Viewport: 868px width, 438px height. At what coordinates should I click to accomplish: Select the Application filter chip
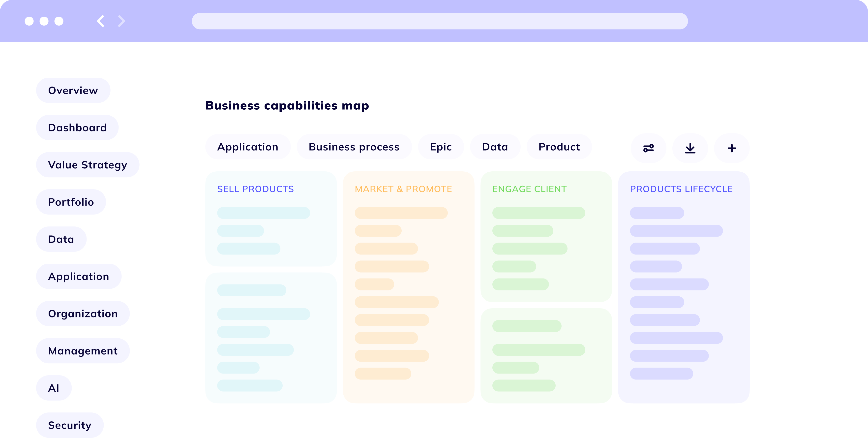tap(248, 147)
